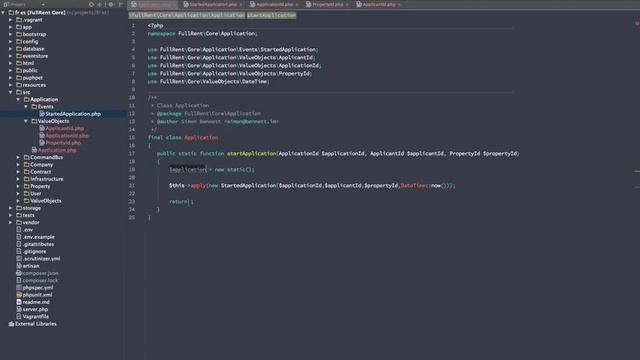Close the ApplicantId.php tab
The height and width of the screenshot is (360, 640).
pos(400,4)
